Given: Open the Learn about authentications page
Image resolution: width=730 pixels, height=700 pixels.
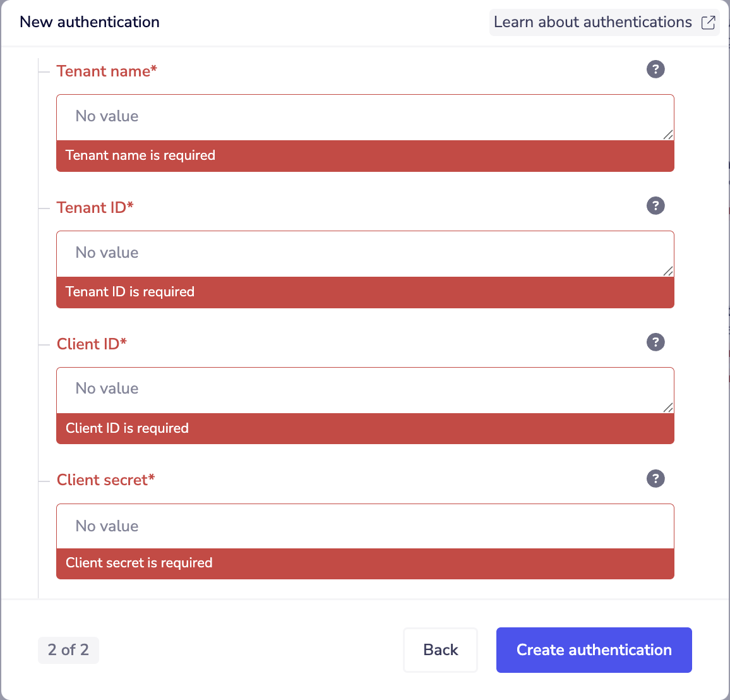Looking at the screenshot, I should [x=592, y=22].
